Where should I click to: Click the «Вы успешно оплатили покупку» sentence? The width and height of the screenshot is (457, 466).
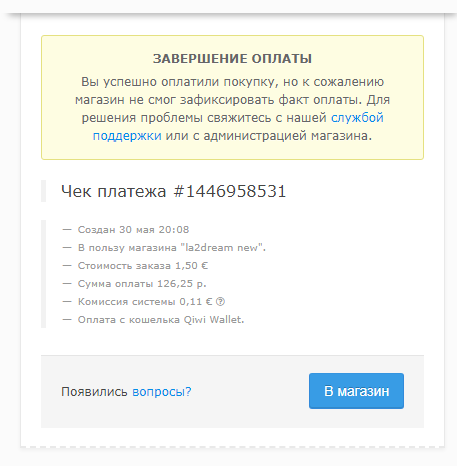180,82
